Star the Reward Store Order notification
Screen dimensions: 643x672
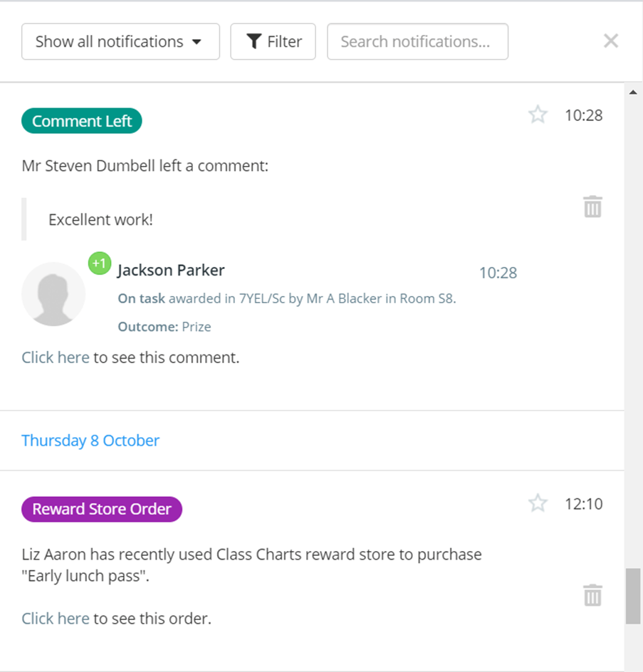click(538, 503)
